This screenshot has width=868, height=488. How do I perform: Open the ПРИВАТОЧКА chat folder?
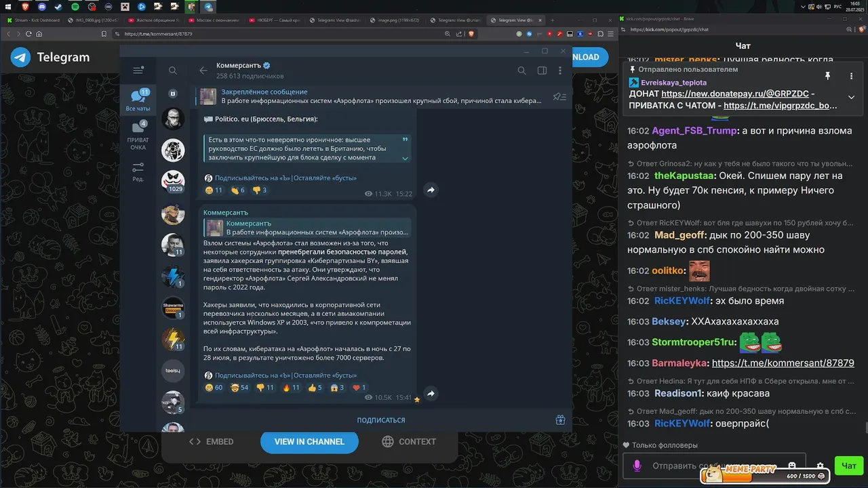pyautogui.click(x=138, y=135)
